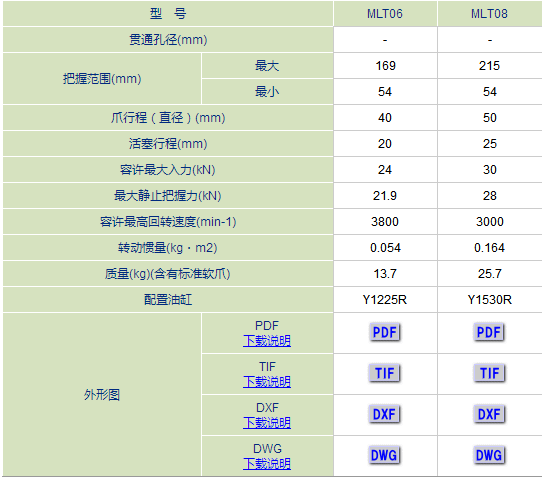544x478 pixels.
Task: Open the PDF 下载说明 link
Action: click(267, 341)
